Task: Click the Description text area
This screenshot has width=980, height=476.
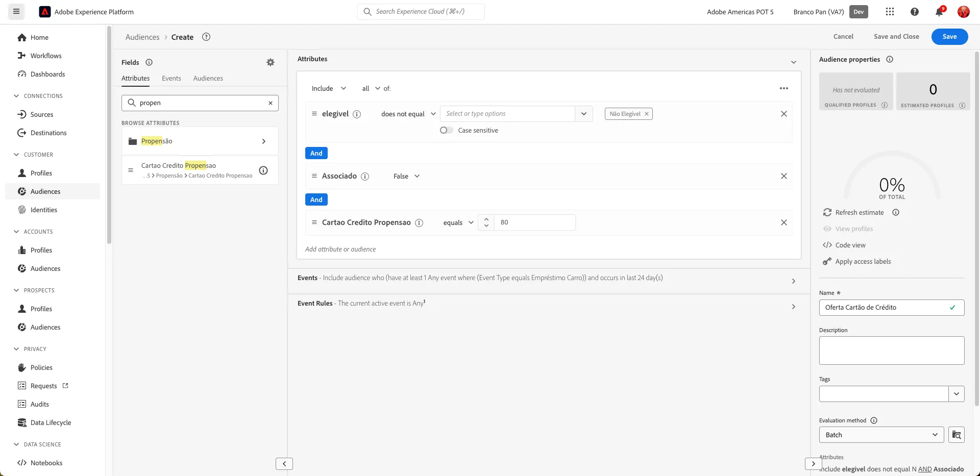Action: click(x=892, y=350)
